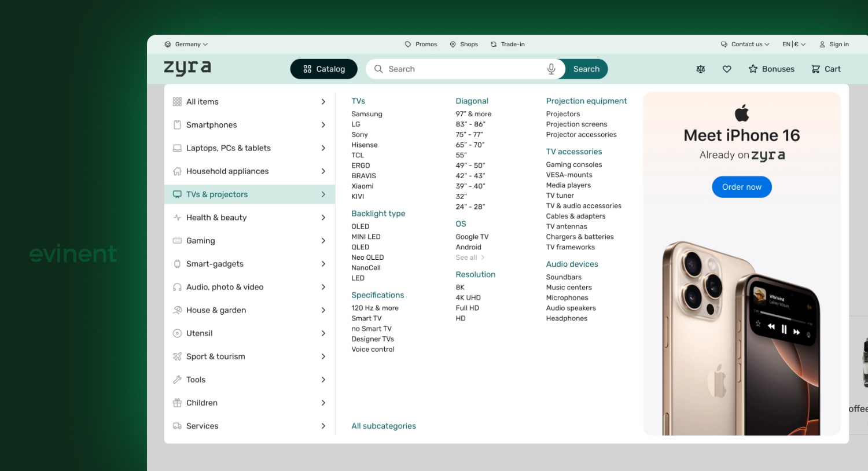
Task: Click the House & garden icon
Action: pyautogui.click(x=177, y=310)
